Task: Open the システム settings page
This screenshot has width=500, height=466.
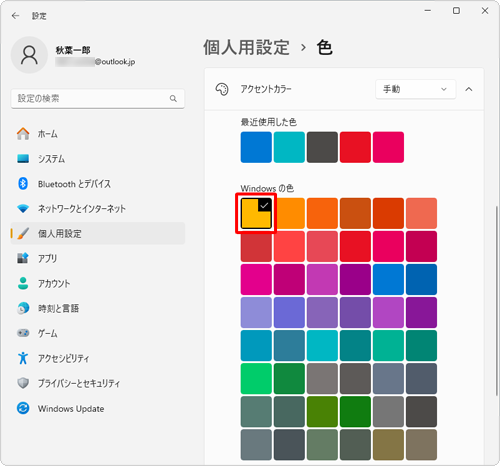Action: click(x=98, y=159)
